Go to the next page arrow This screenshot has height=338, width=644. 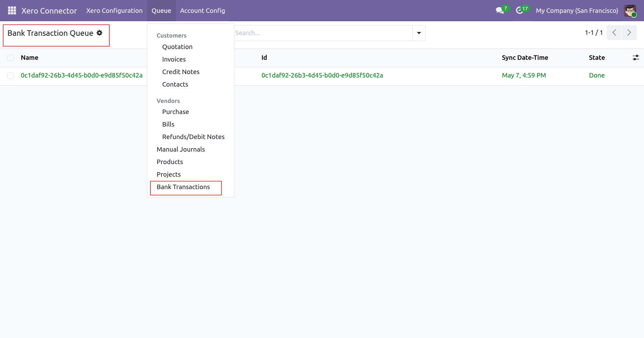629,33
